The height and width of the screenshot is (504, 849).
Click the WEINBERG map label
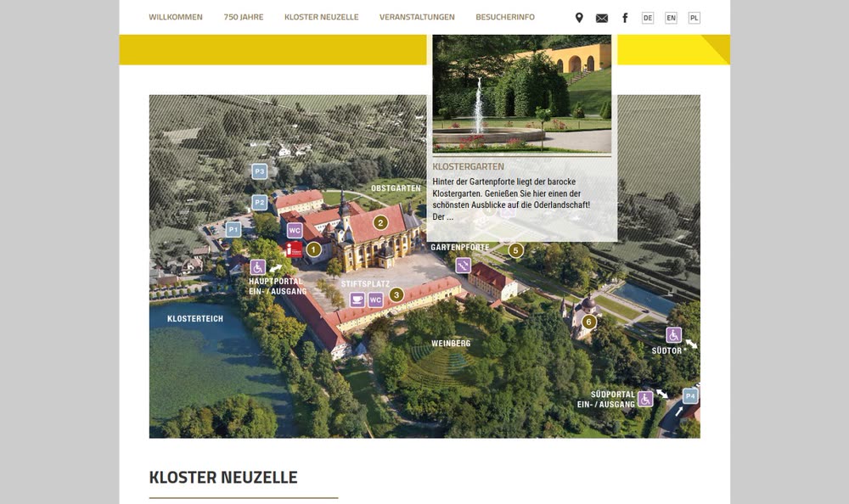tap(451, 344)
